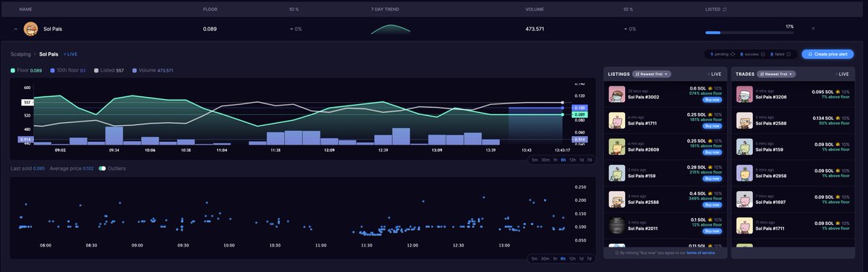Open Sol Pals #3206 trade thumbnail
This screenshot has height=272, width=868.
pyautogui.click(x=744, y=94)
